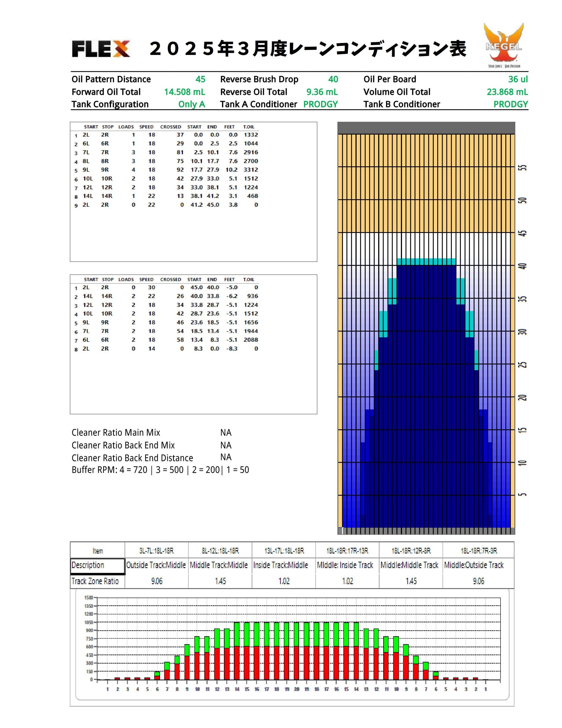The width and height of the screenshot is (562, 728).
Task: Click the 3312 T.OIL cell
Action: coord(251,170)
